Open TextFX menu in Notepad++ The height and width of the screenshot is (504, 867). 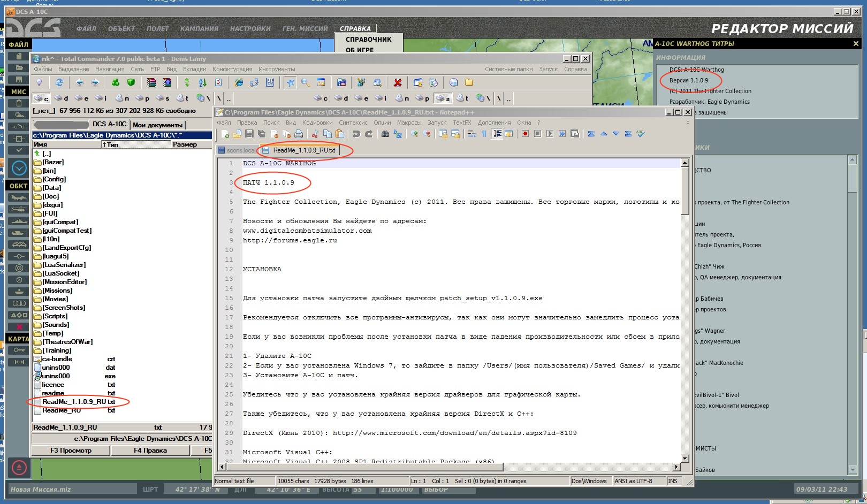click(x=462, y=123)
